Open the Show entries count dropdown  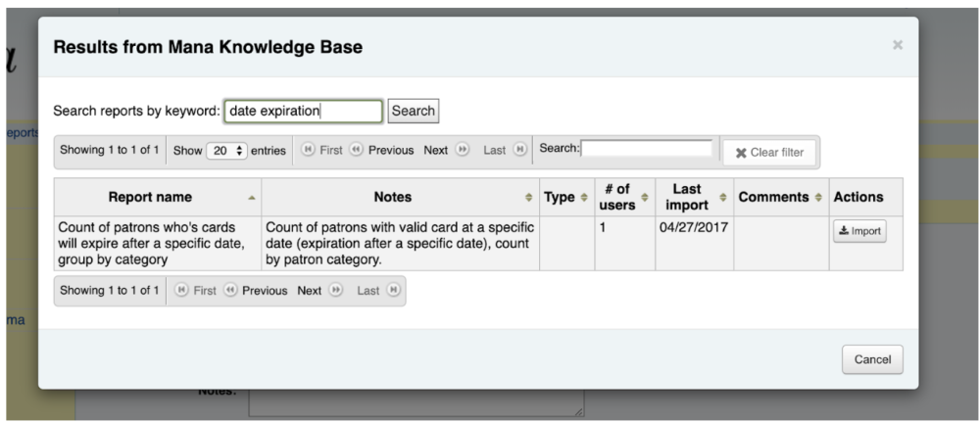(x=227, y=151)
